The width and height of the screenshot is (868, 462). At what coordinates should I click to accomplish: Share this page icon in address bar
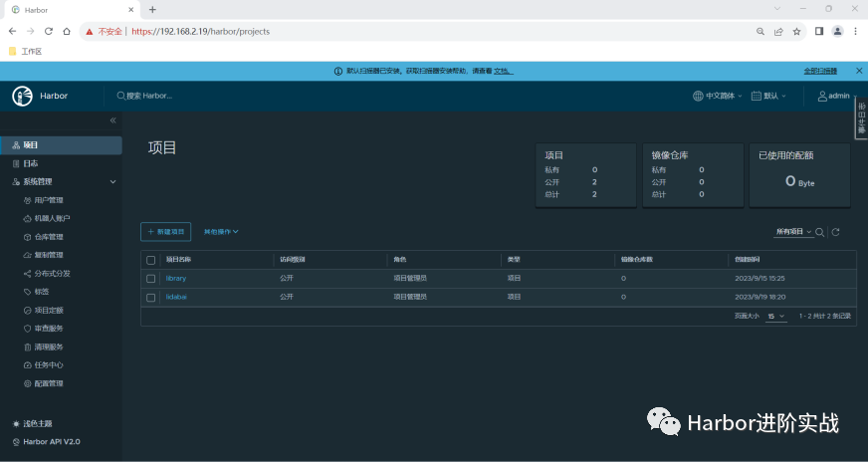[778, 32]
